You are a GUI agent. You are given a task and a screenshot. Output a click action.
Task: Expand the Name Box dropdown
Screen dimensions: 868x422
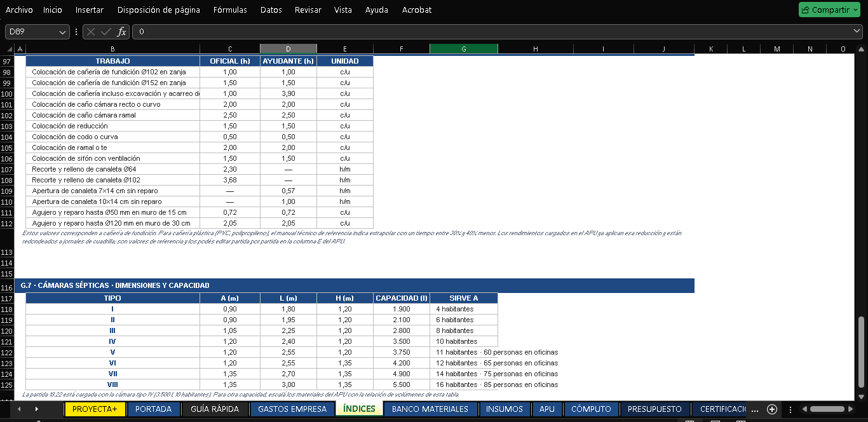click(63, 32)
